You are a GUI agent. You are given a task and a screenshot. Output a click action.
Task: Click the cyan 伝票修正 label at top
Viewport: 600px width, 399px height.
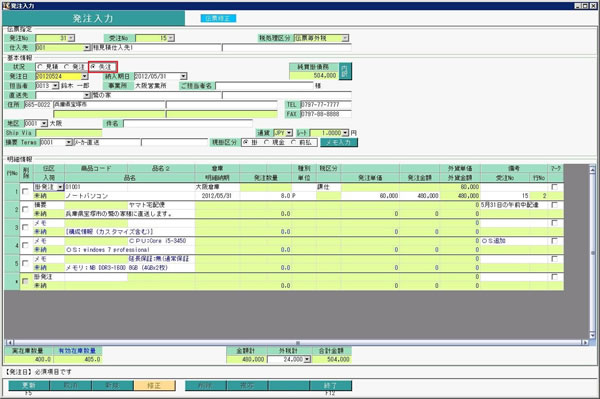tap(218, 18)
